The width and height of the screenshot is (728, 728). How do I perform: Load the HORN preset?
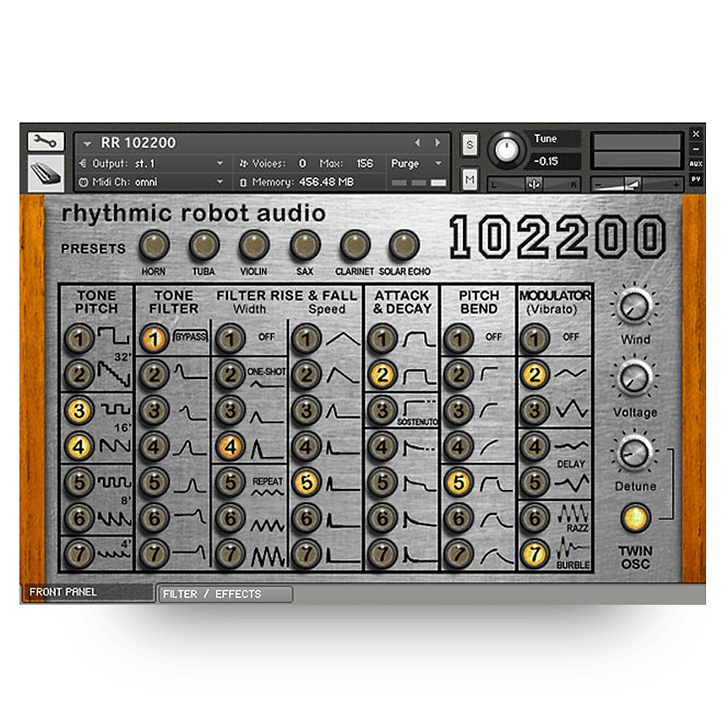click(x=155, y=245)
